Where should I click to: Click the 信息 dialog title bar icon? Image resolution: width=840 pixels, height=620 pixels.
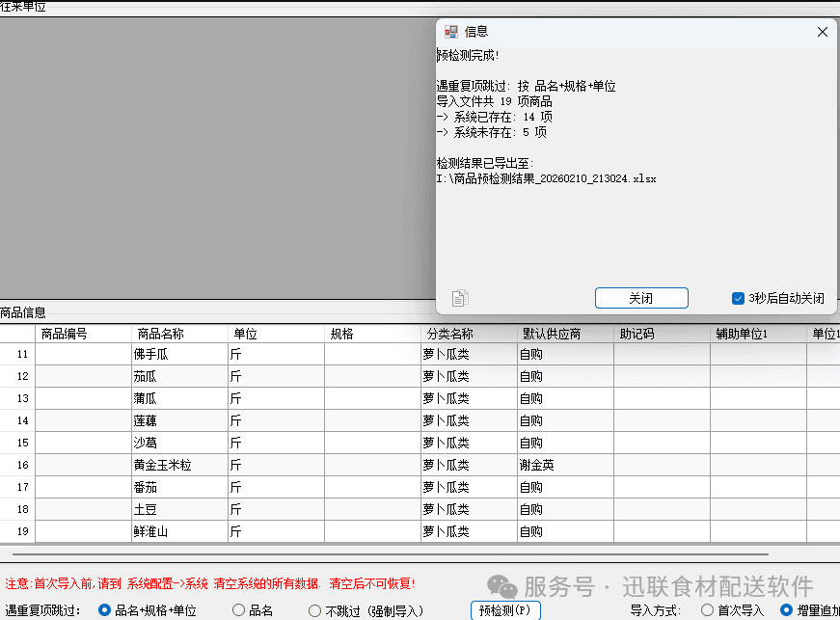451,32
